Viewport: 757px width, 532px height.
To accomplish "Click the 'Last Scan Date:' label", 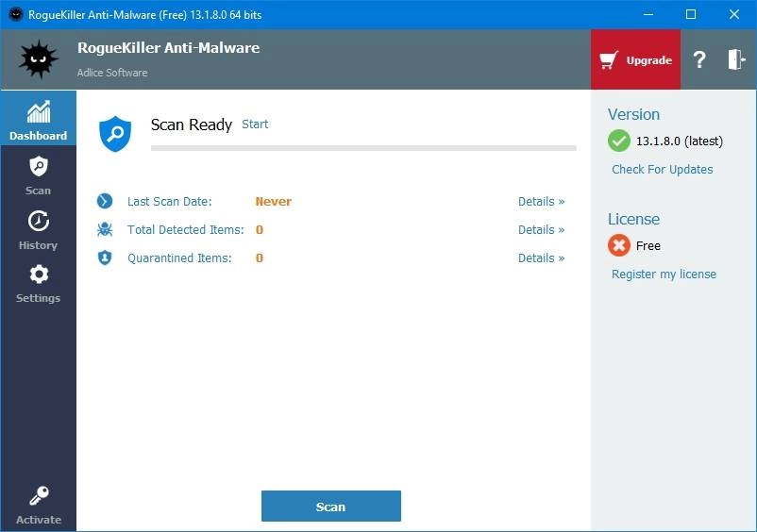I will point(170,201).
